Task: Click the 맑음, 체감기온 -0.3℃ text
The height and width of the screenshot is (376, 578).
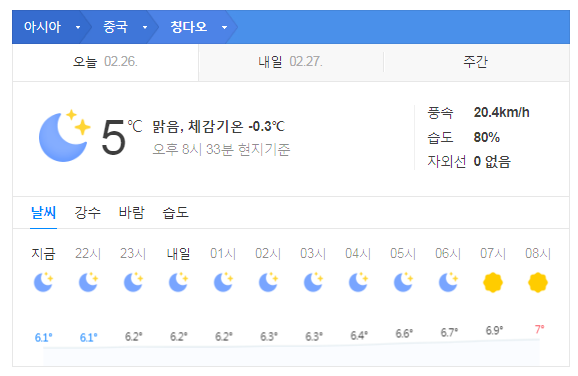Action: point(219,126)
